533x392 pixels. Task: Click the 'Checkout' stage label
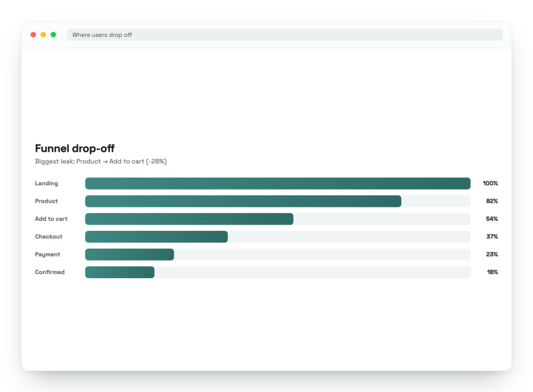pyautogui.click(x=48, y=237)
